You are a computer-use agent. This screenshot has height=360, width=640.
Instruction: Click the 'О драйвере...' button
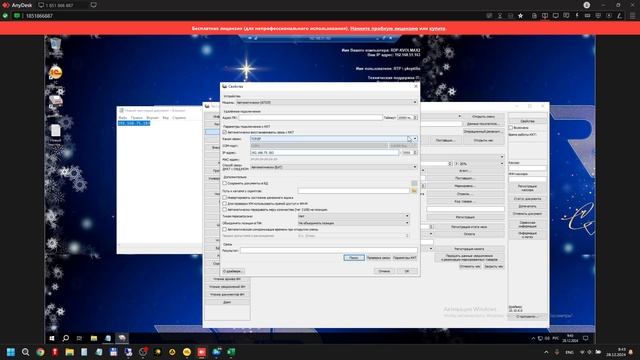coord(233,271)
